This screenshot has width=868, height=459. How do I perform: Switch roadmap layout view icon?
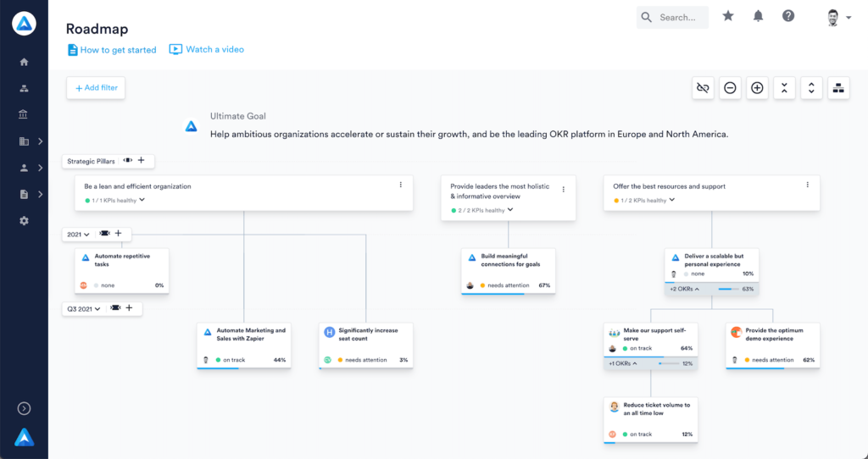tap(838, 88)
